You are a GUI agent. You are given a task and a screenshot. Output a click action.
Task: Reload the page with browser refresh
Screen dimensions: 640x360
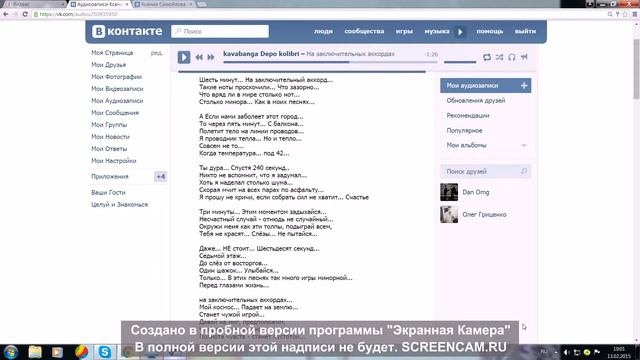[x=25, y=14]
